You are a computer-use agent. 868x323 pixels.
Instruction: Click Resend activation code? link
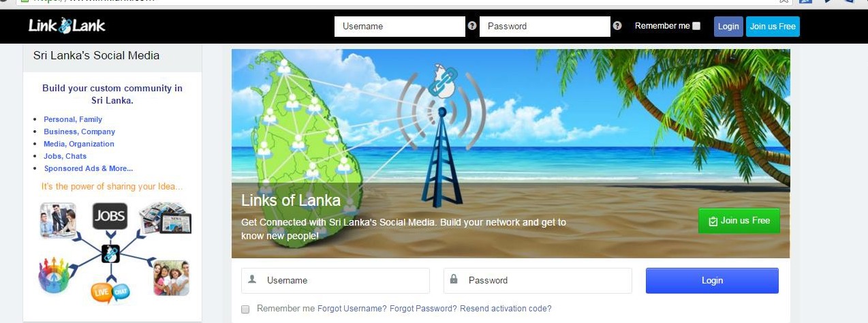pos(506,309)
